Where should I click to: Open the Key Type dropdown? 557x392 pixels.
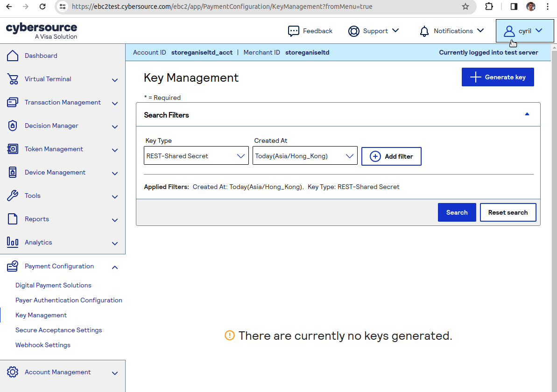click(196, 155)
